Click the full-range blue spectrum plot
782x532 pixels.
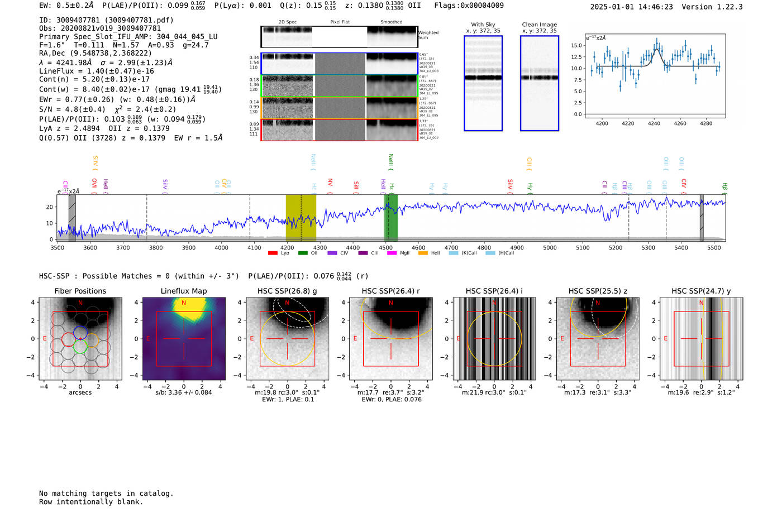tap(392, 218)
